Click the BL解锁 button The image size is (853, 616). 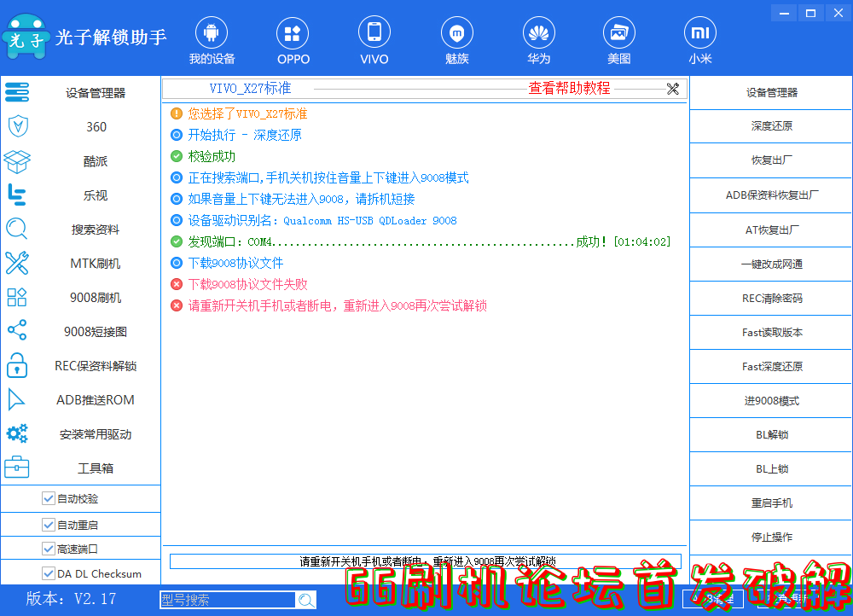coord(771,435)
